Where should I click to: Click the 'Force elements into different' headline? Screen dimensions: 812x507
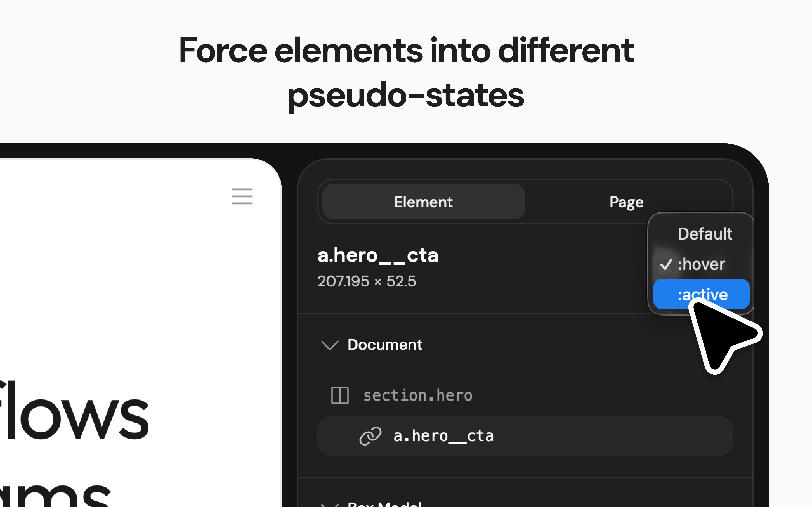click(406, 51)
